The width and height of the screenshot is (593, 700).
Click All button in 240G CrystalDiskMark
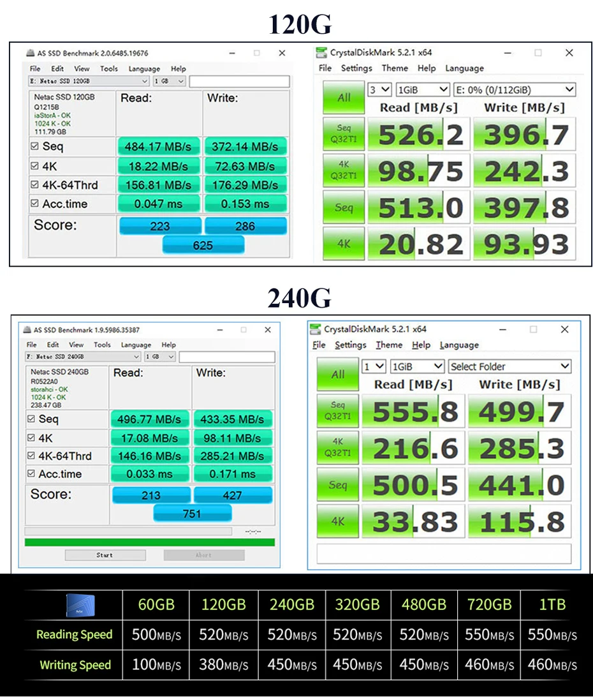click(x=338, y=374)
